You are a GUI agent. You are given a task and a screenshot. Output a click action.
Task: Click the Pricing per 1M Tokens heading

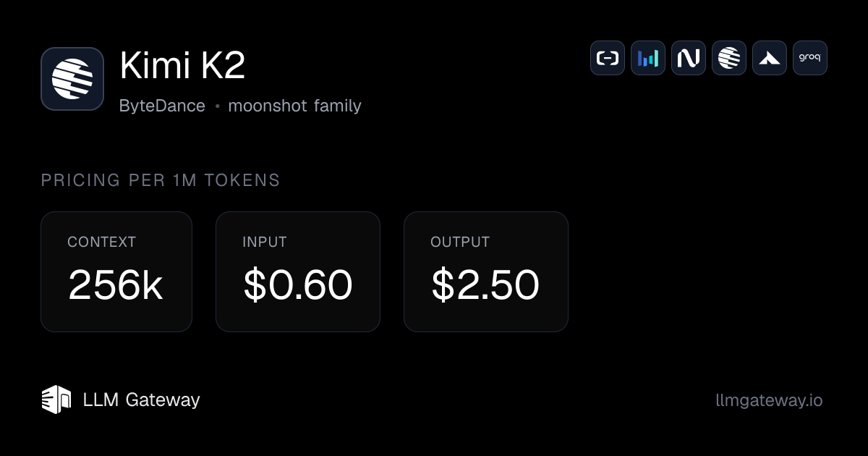(x=161, y=180)
